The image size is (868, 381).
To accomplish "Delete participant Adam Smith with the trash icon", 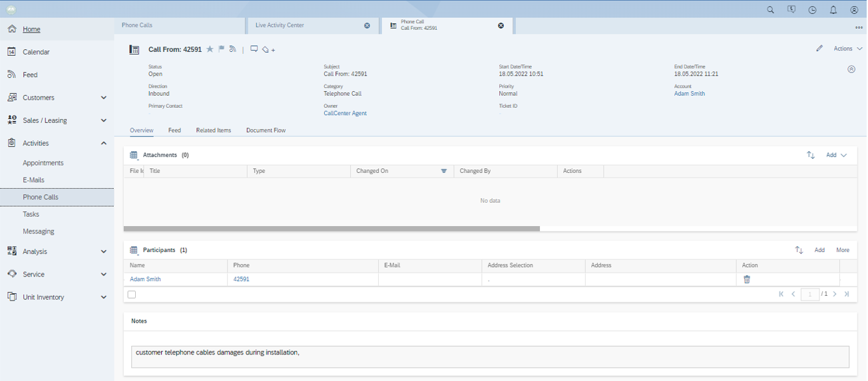I will point(747,280).
